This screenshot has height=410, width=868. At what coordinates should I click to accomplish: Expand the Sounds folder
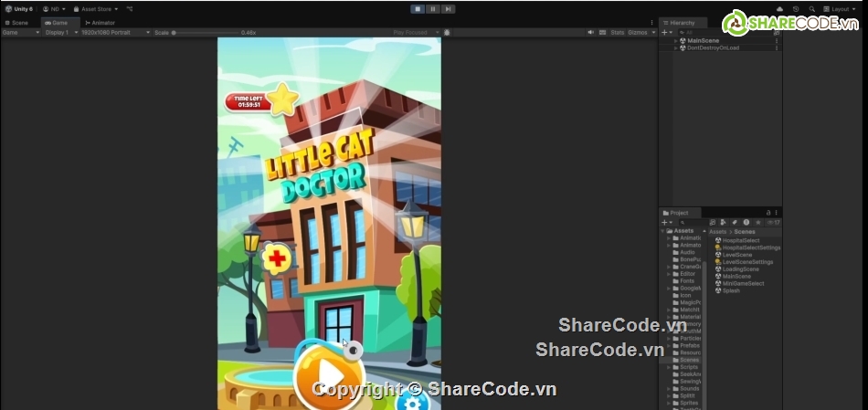coord(669,389)
